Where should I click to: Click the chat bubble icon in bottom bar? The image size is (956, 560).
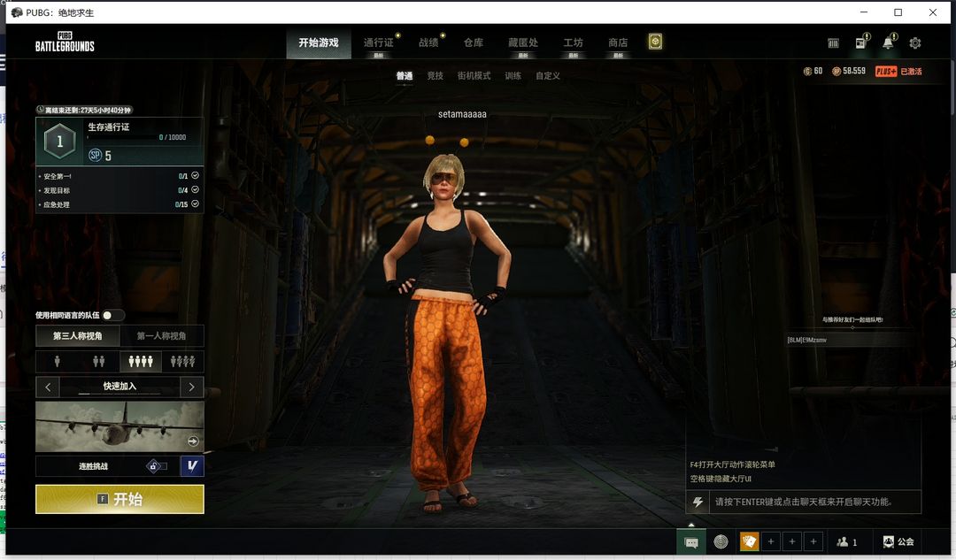(x=691, y=541)
